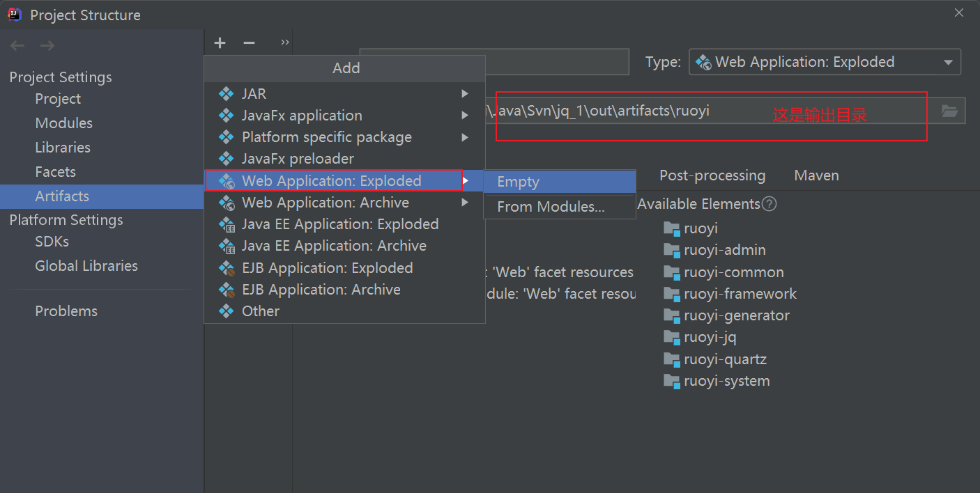Viewport: 980px width, 493px height.
Task: Click the more toolbar actions chevron
Action: [284, 42]
